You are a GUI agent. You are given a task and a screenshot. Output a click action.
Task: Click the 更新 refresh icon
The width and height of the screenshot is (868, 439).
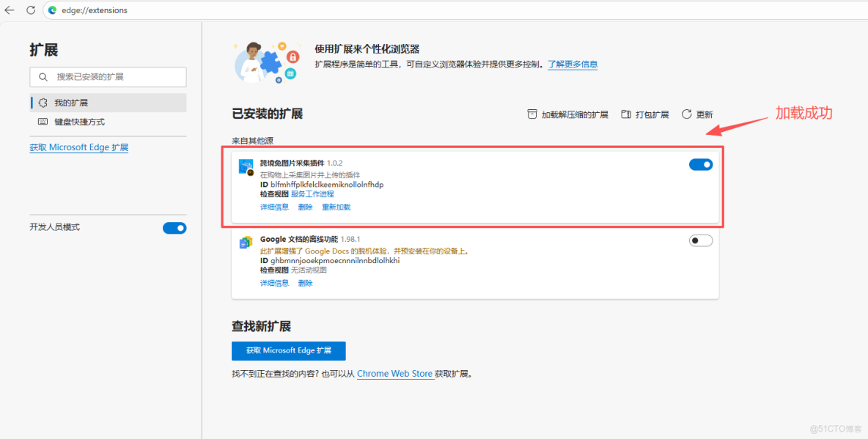(x=687, y=114)
